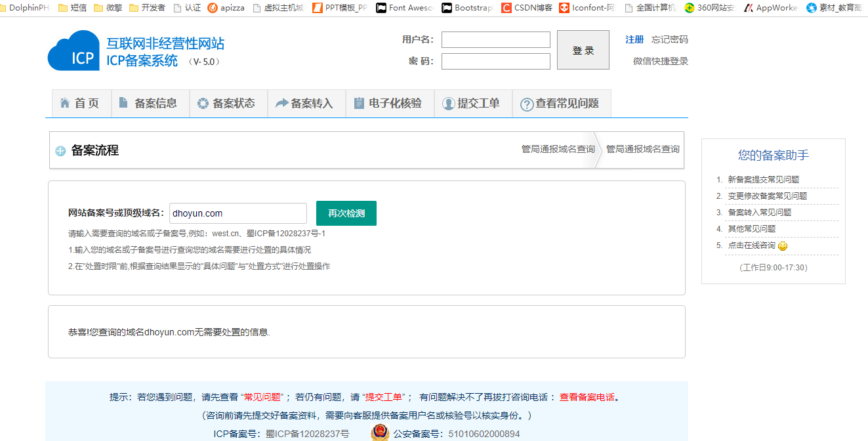
Task: Click inside the domain query input field
Action: [x=238, y=213]
